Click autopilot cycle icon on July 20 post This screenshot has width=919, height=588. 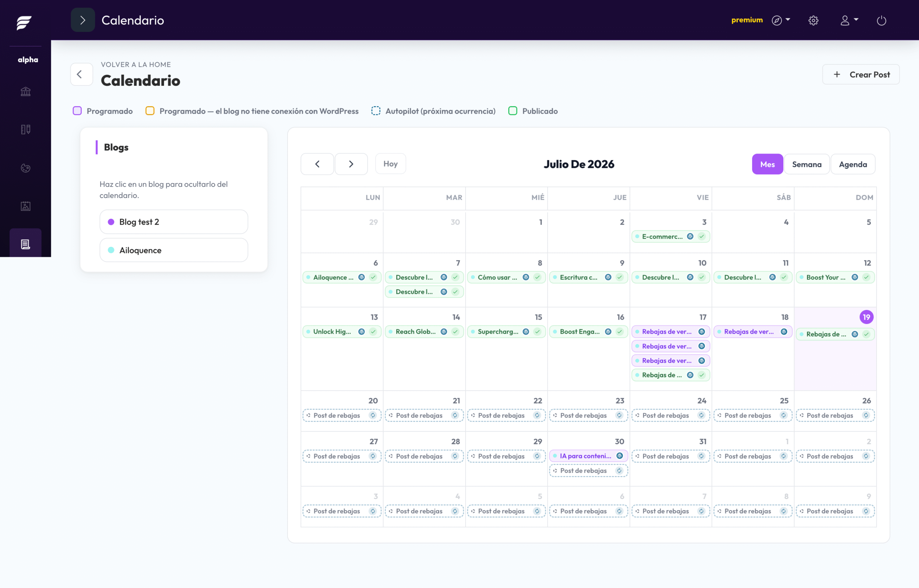(373, 415)
